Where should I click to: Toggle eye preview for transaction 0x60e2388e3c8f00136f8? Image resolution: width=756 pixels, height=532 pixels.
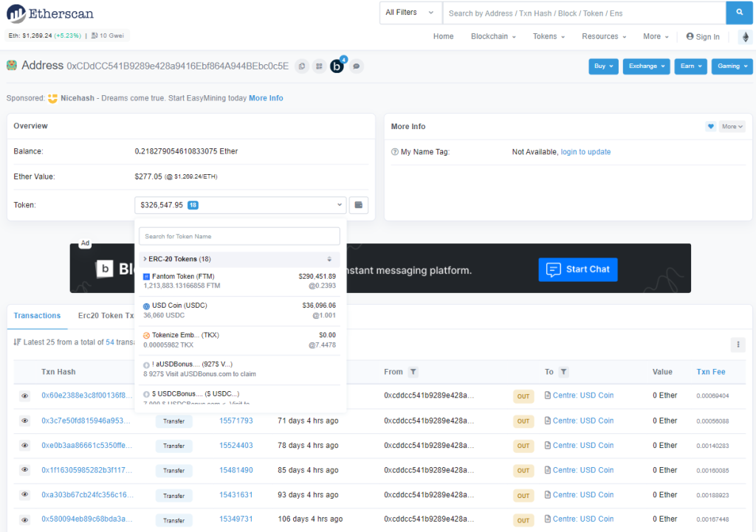[24, 395]
